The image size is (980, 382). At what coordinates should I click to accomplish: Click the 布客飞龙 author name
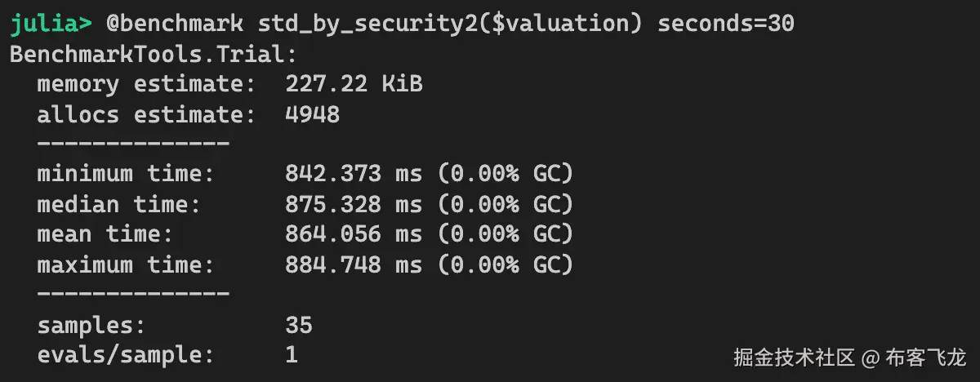pos(925,358)
